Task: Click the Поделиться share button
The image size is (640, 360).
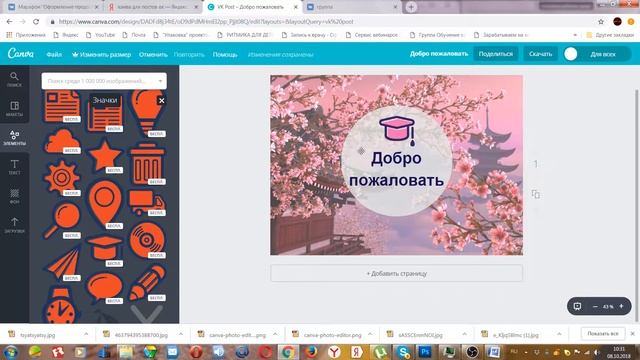Action: click(496, 54)
